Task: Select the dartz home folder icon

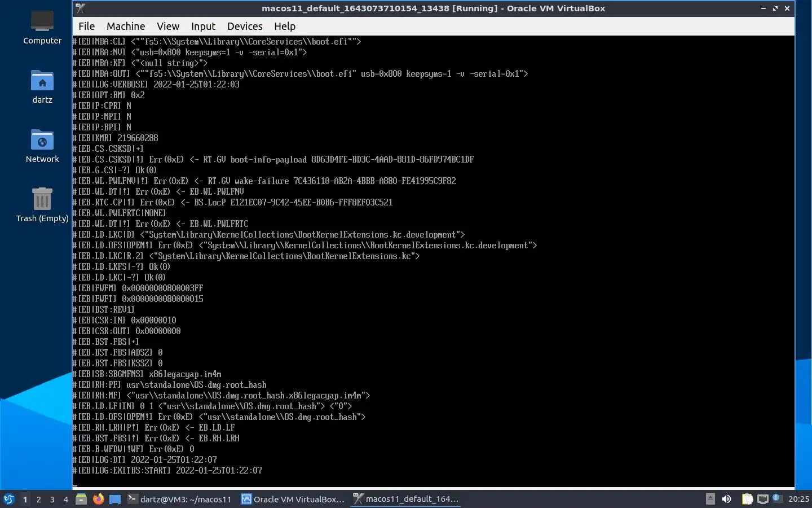Action: (42, 86)
